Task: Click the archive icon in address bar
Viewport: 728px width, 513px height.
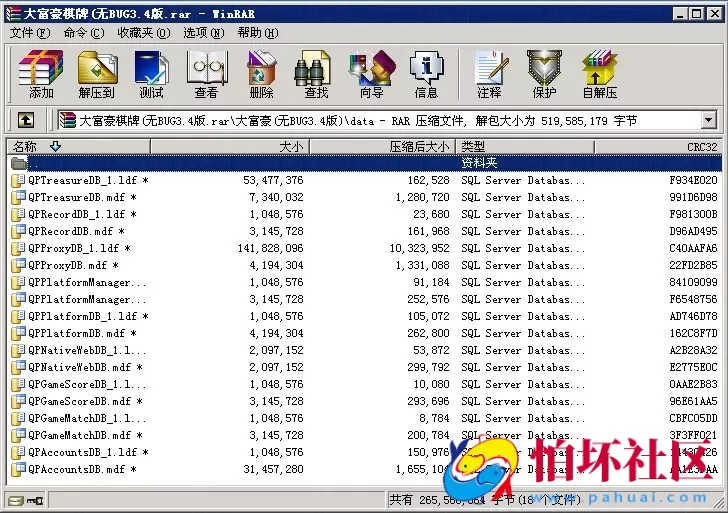Action: (67, 121)
